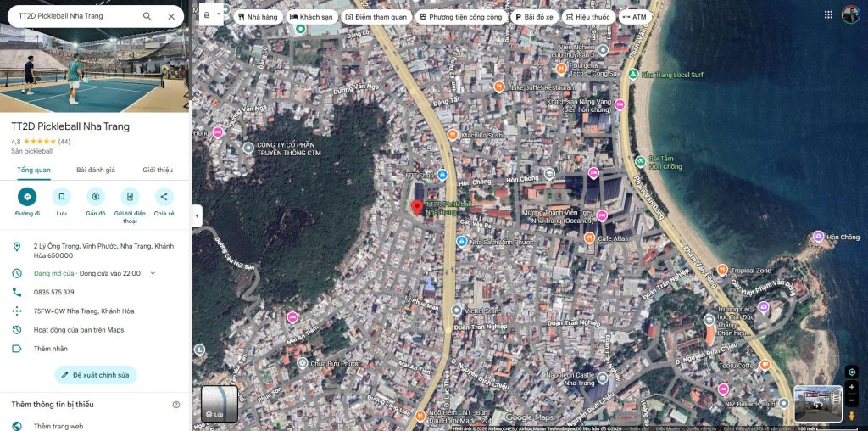The image size is (868, 431).
Task: Click the Đề xuất chỉnh sửa button
Action: click(x=95, y=375)
